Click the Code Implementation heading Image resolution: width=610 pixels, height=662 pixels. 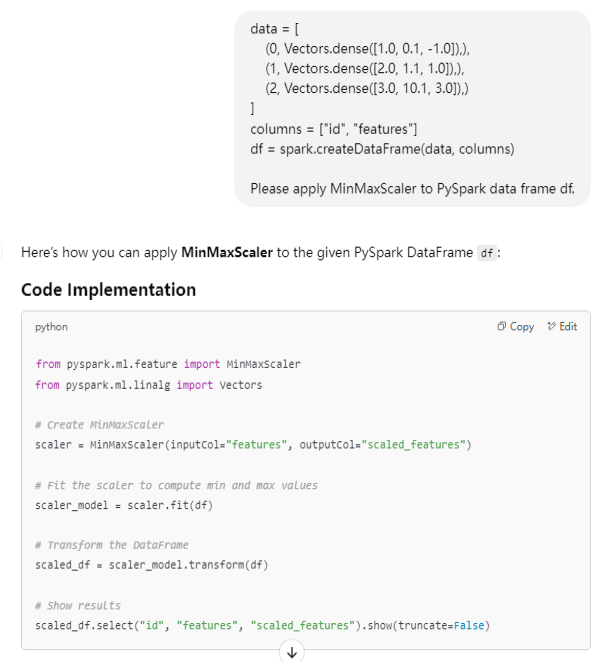pyautogui.click(x=108, y=290)
